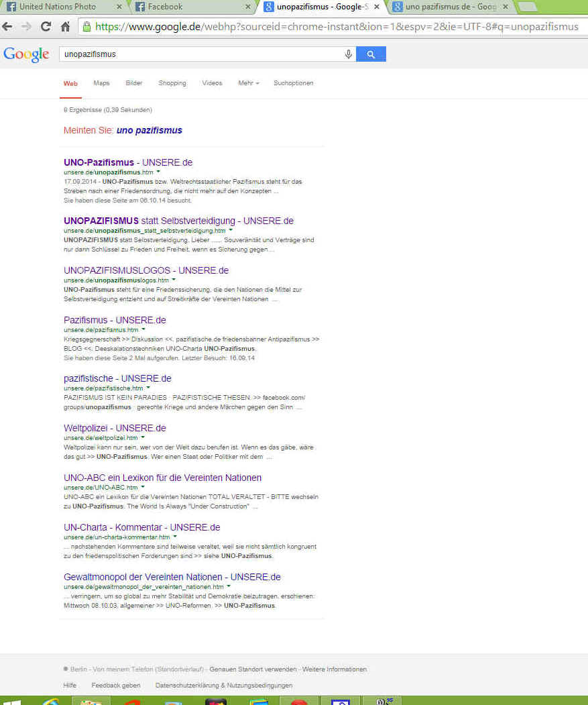This screenshot has width=588, height=705.
Task: Open the browser home page icon
Action: (66, 27)
